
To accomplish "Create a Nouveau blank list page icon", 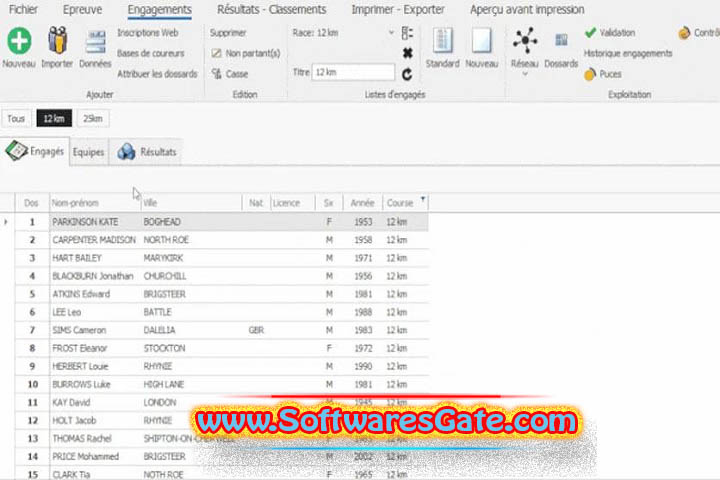I will coord(482,40).
